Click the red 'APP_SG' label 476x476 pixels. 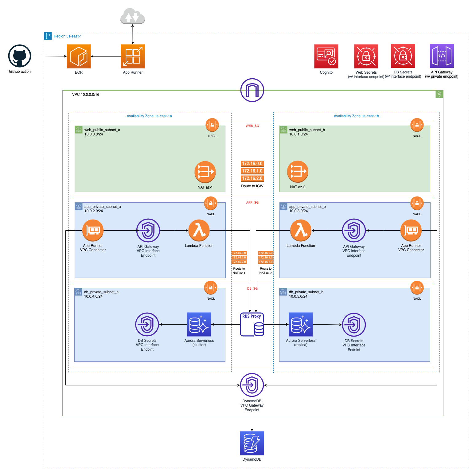coord(252,202)
